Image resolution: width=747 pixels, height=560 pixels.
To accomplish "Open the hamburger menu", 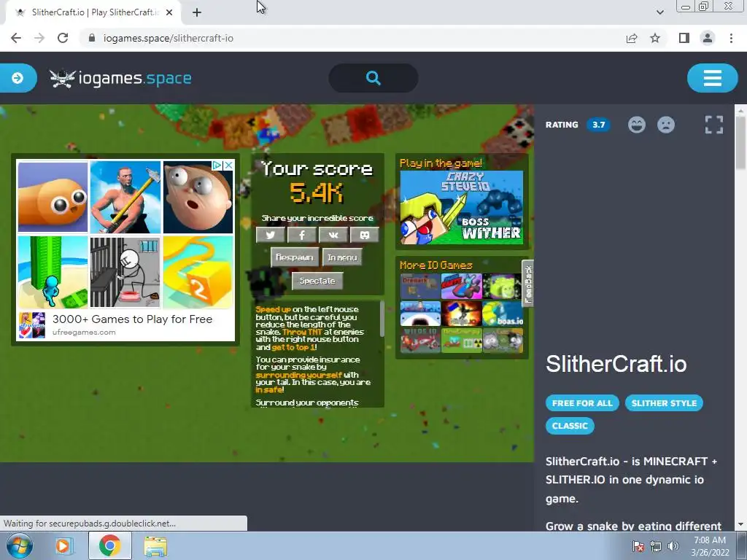I will tap(712, 78).
